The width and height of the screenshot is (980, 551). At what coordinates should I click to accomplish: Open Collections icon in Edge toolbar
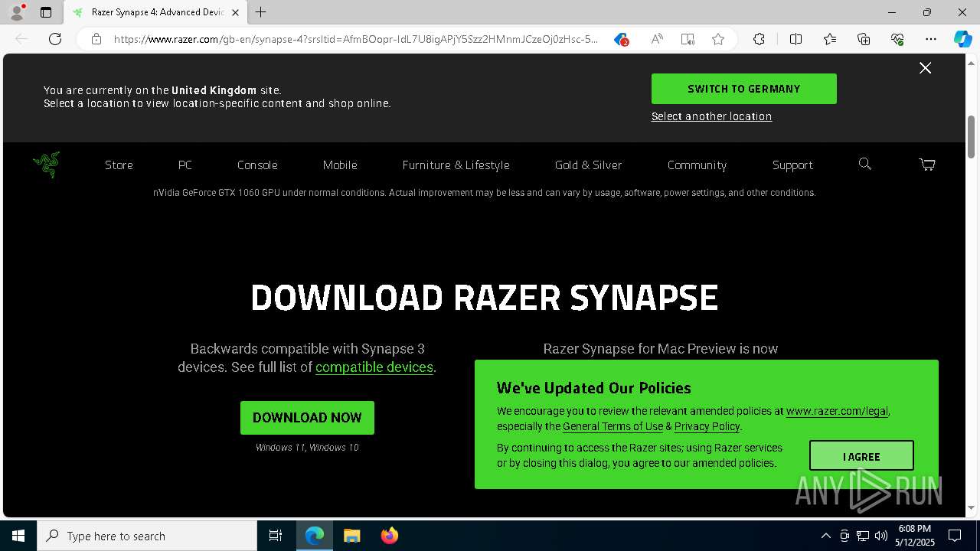[864, 39]
